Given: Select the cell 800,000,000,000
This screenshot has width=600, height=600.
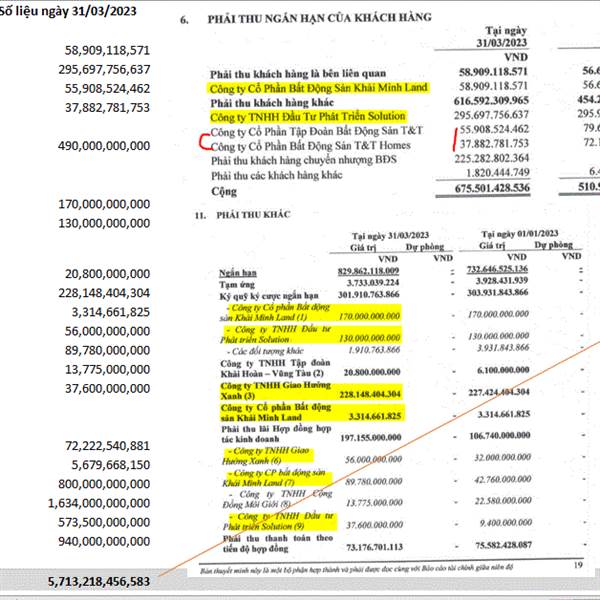Looking at the screenshot, I should (x=104, y=484).
